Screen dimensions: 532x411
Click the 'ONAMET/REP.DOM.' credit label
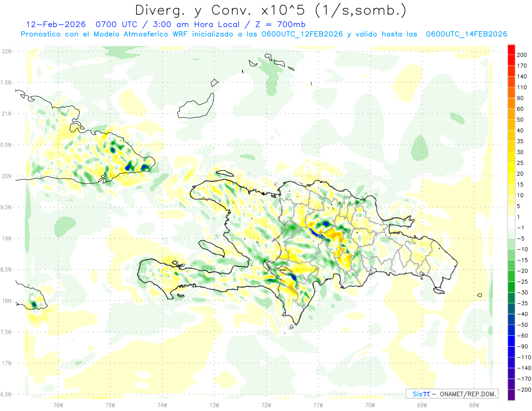468,394
